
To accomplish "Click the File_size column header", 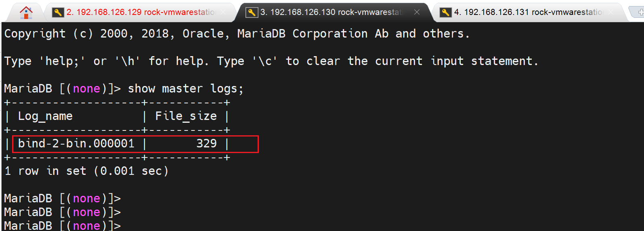I will tap(186, 116).
